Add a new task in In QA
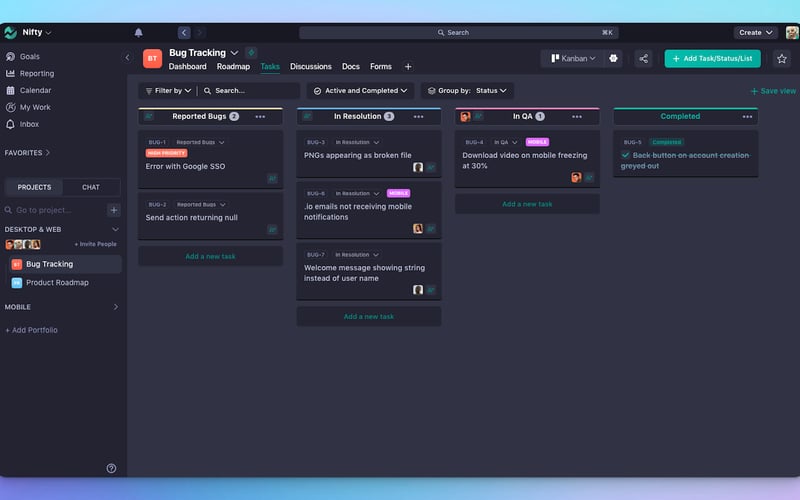Viewport: 800px width, 500px height. (x=527, y=204)
